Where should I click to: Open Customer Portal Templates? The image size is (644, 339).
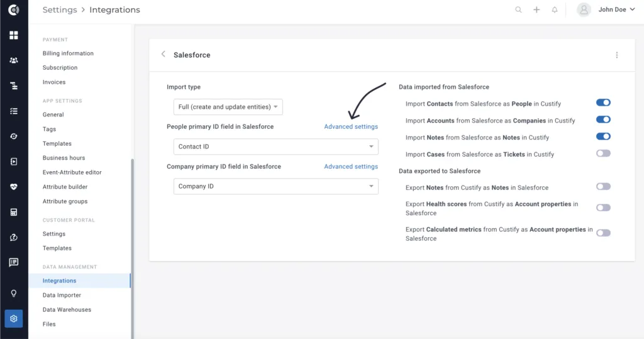[57, 248]
